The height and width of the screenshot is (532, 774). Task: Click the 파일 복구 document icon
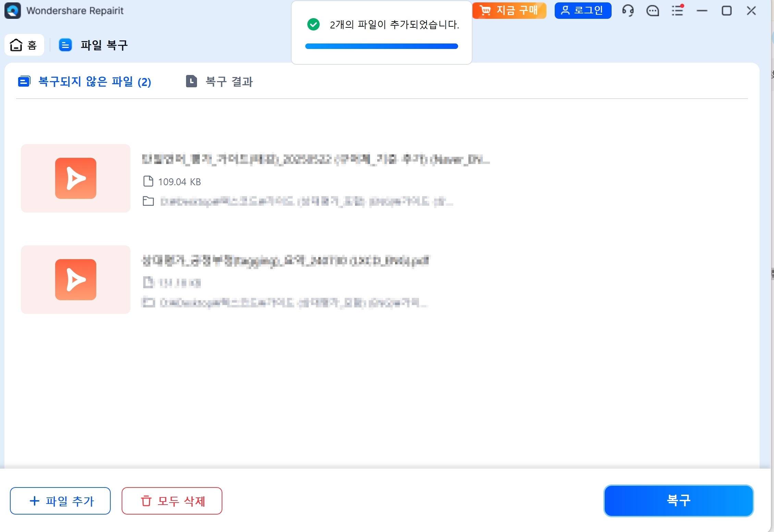(65, 45)
